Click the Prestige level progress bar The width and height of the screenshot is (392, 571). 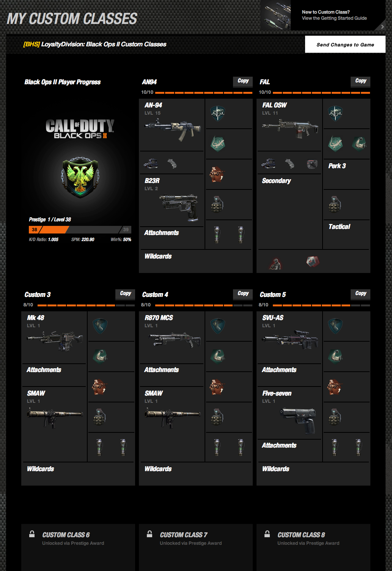(x=80, y=230)
